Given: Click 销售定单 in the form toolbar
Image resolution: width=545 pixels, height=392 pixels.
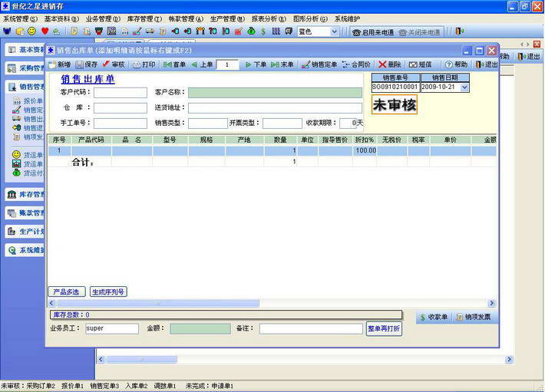Looking at the screenshot, I should [319, 65].
